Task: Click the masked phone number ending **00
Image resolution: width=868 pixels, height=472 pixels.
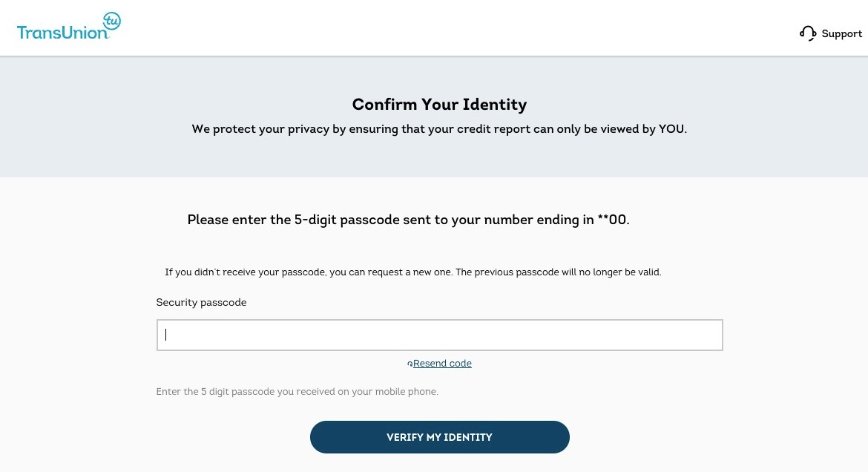Action: coord(613,220)
